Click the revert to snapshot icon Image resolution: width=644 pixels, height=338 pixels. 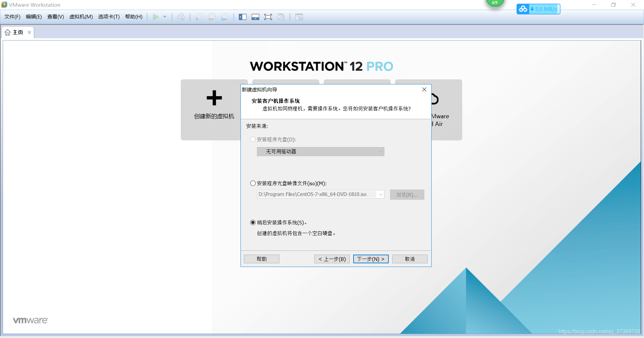click(212, 17)
